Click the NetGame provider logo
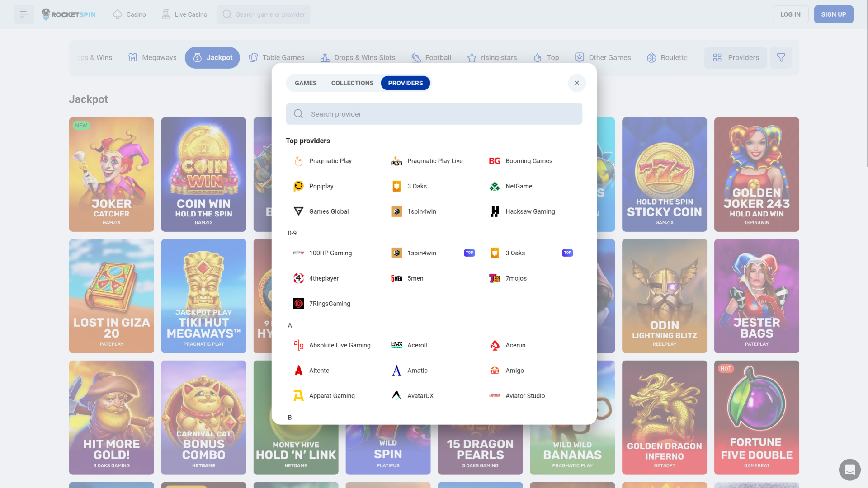The image size is (868, 488). (495, 186)
